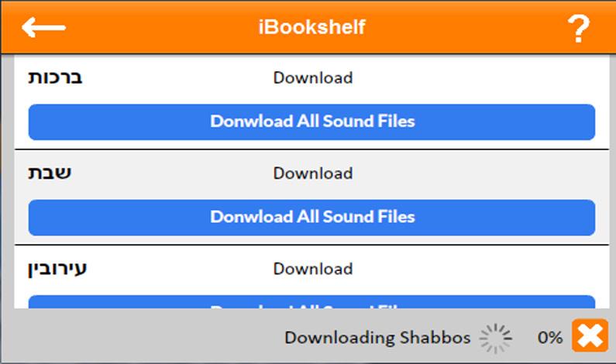Click Download next to ברכות

tap(312, 77)
